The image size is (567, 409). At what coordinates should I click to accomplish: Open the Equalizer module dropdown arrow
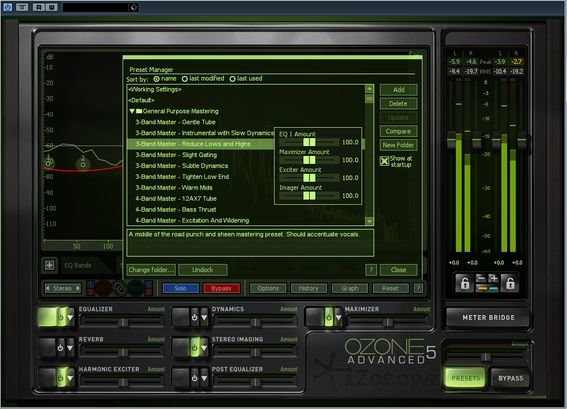70,317
